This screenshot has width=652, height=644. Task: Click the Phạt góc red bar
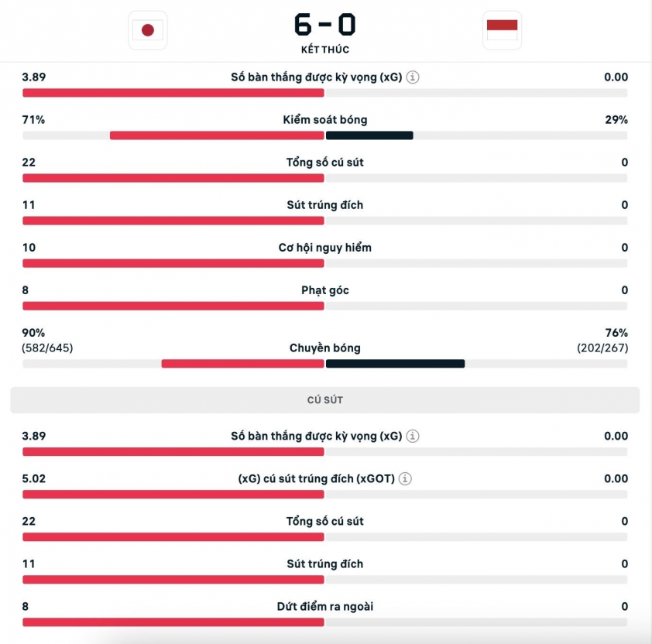173,306
